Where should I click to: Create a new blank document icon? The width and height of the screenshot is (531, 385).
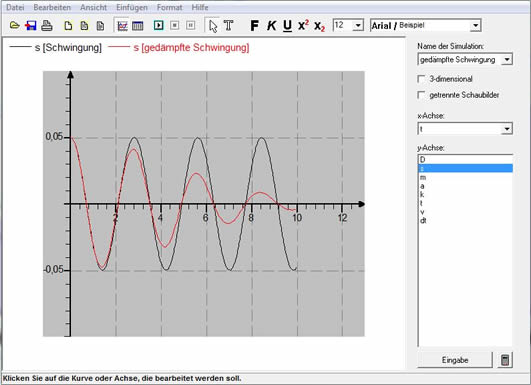click(68, 26)
